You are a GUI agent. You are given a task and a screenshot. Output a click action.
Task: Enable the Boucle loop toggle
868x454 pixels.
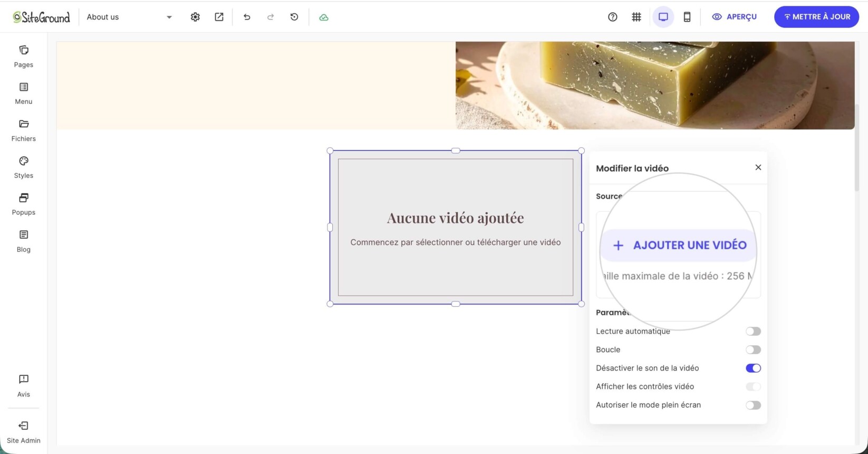753,350
